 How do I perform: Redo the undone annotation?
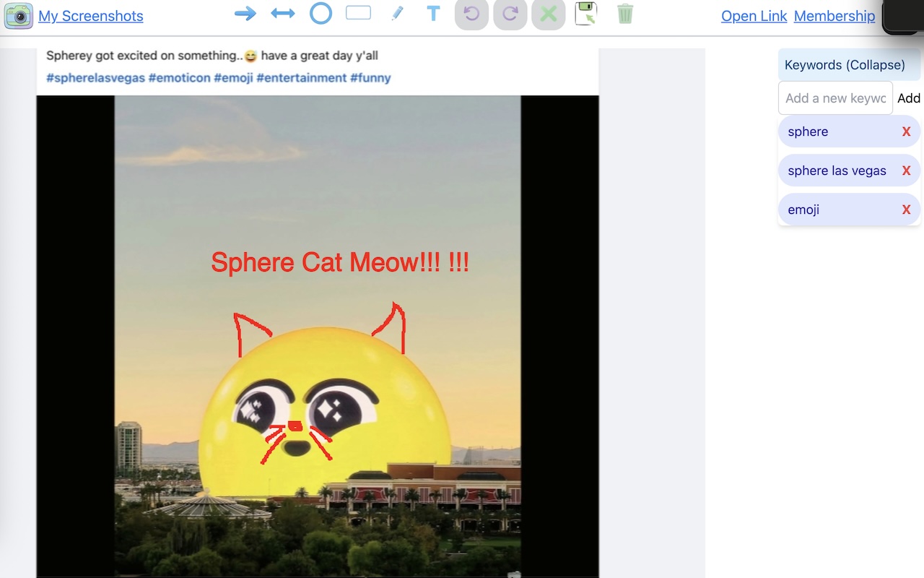[510, 14]
